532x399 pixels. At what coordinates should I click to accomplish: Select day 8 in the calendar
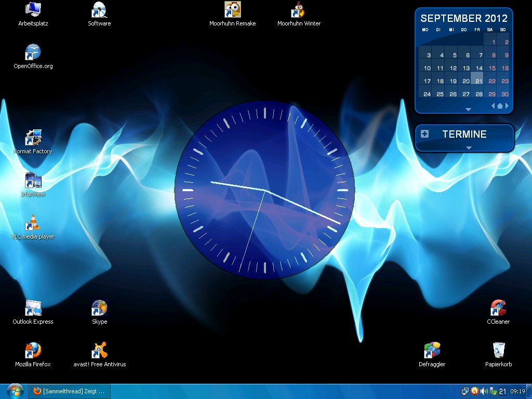490,52
